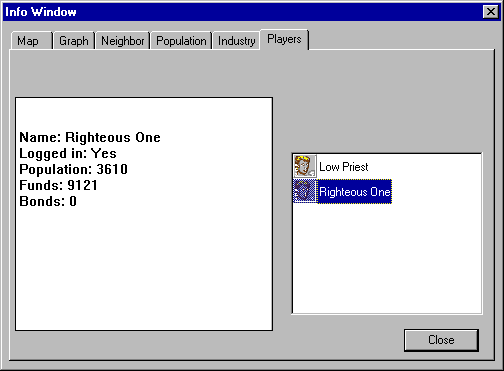Click blank area below Bonds in details panel
Screen dimensions: 504x371
pos(144,267)
